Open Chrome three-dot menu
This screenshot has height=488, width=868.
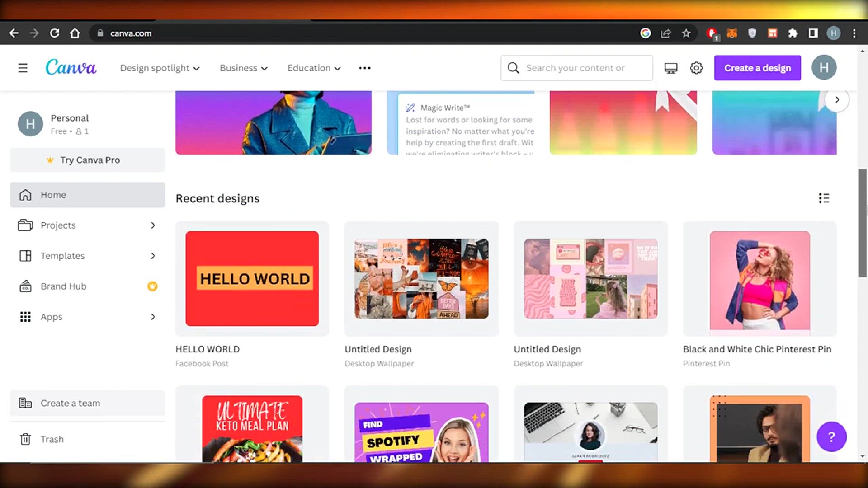pyautogui.click(x=854, y=33)
